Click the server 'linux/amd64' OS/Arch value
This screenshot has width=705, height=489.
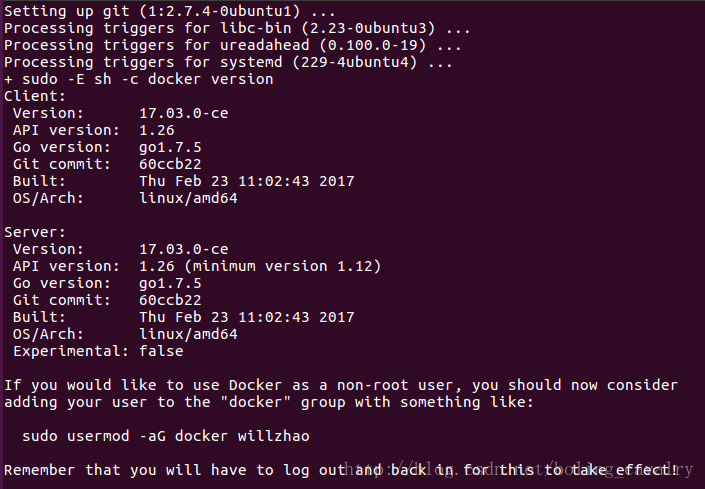coord(188,334)
